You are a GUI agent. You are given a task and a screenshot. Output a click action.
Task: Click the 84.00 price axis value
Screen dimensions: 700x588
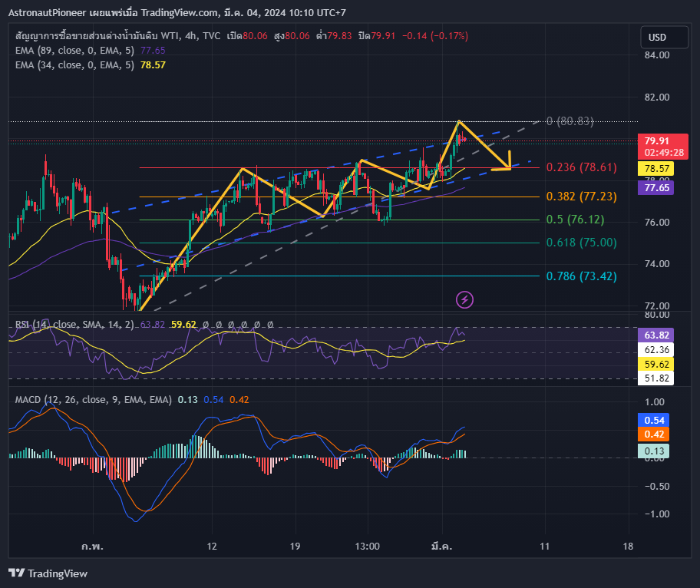pos(657,55)
